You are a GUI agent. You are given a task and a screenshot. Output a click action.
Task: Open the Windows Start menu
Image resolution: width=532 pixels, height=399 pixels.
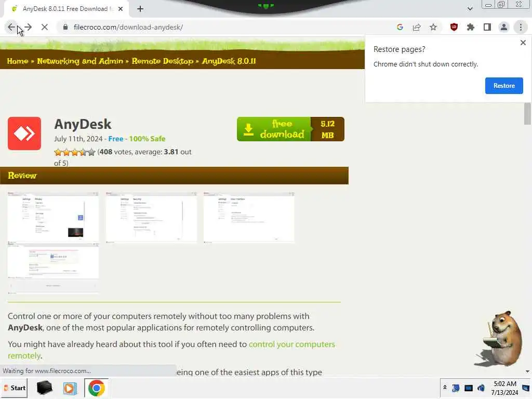(14, 388)
